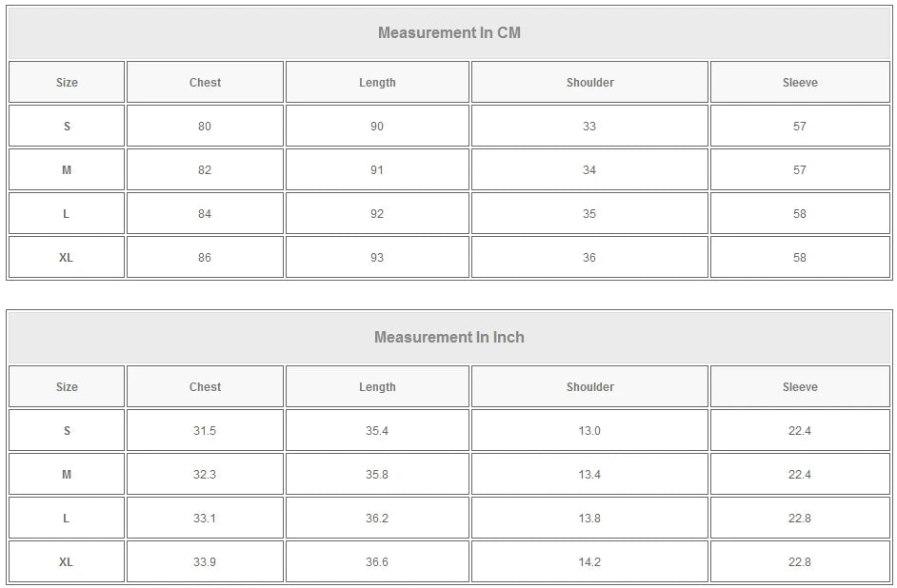Click the Sleeve header in the CM table
The height and width of the screenshot is (588, 897).
click(x=800, y=83)
